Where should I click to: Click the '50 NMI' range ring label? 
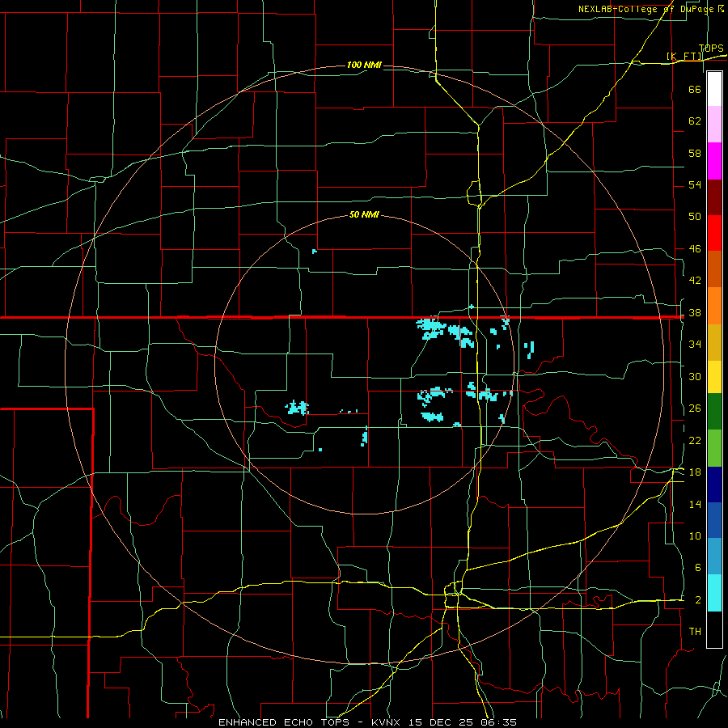pos(364,214)
